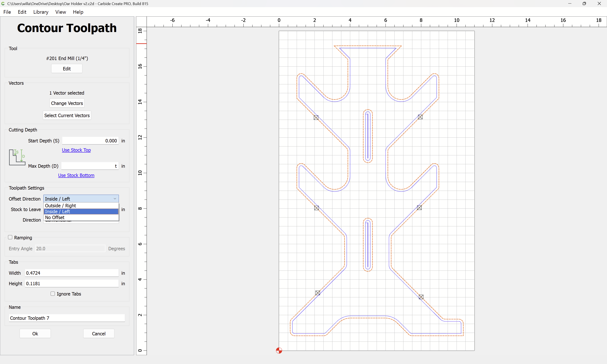Viewport: 607px width, 364px height.
Task: Click the Carbide Create app icon in title bar
Action: [3, 3]
